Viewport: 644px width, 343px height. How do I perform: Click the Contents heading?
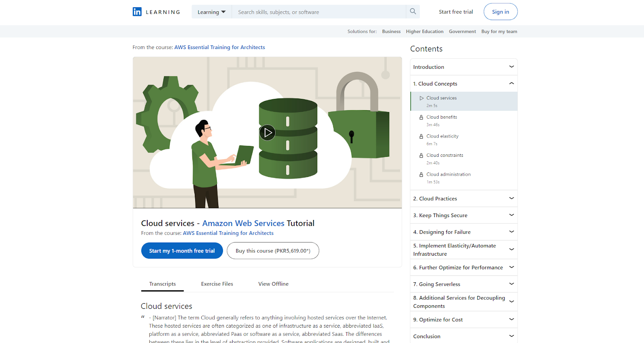click(426, 49)
